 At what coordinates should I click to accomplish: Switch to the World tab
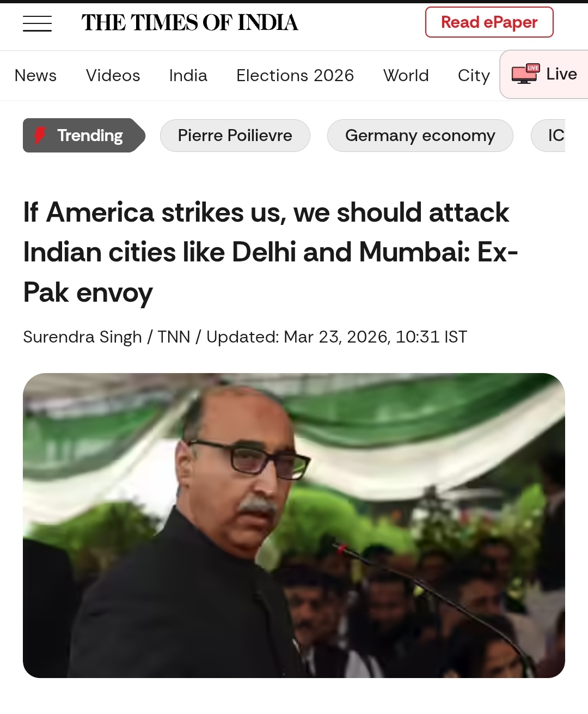[406, 75]
